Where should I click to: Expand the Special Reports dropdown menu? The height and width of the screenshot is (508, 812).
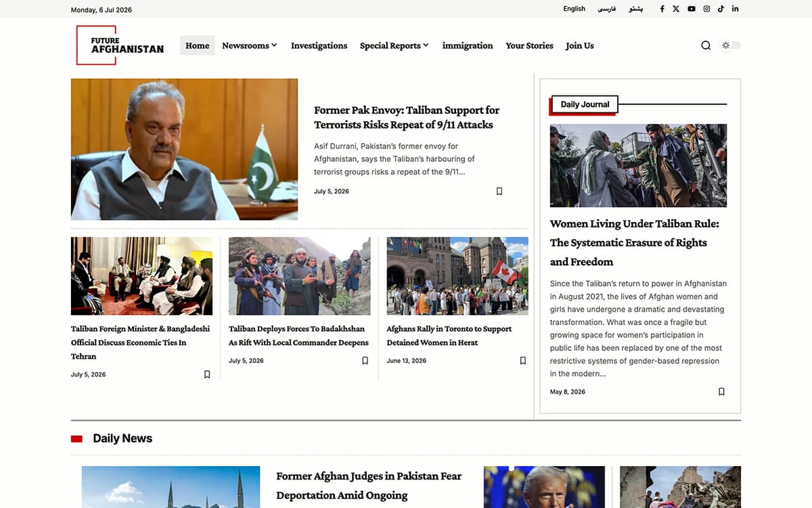[x=394, y=45]
